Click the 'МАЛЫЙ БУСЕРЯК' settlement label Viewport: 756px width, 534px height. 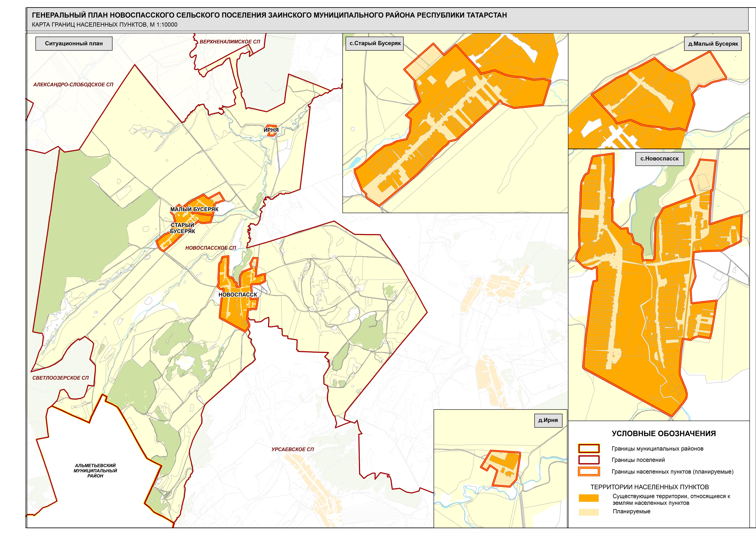194,209
